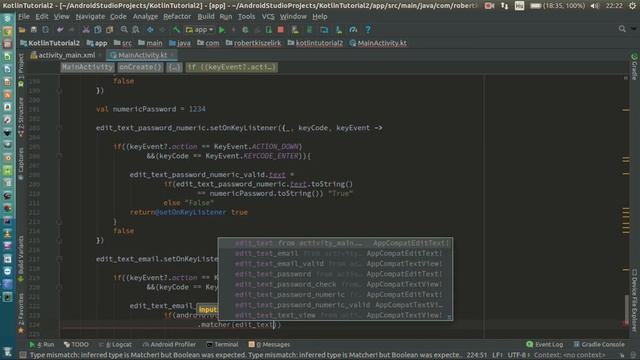
Task: Switch to activity_main.xml tab
Action: [x=66, y=55]
